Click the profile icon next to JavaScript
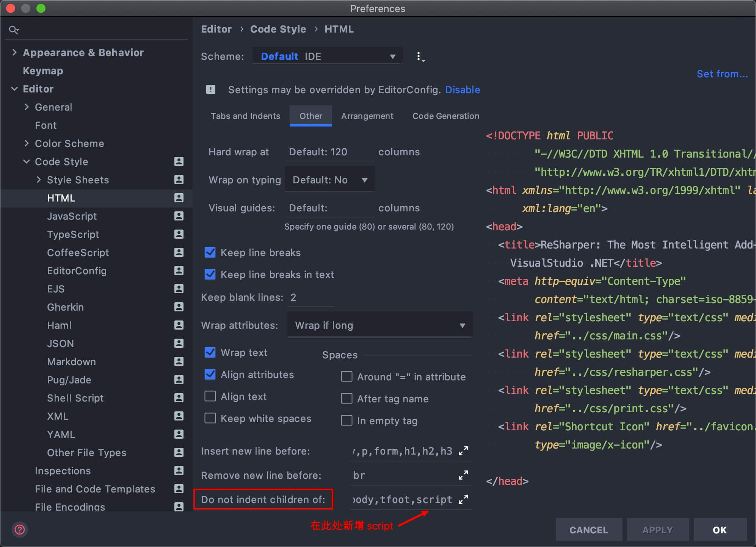Screen dimensions: 756x547 point(179,216)
